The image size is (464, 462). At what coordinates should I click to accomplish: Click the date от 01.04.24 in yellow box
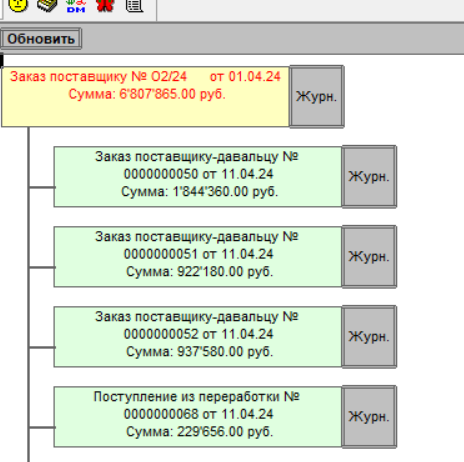pos(245,77)
